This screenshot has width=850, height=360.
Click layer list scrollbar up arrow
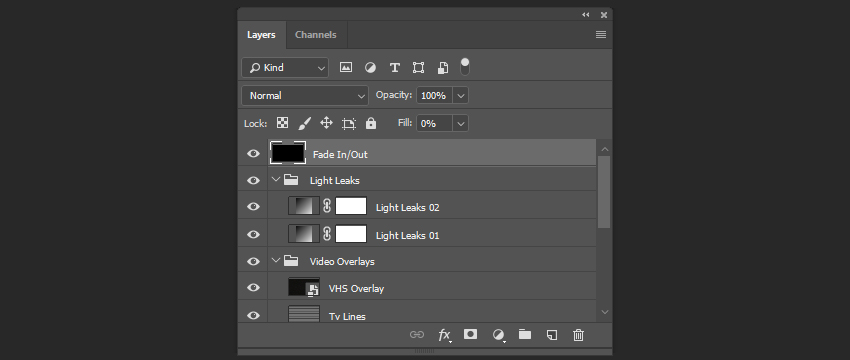click(605, 149)
